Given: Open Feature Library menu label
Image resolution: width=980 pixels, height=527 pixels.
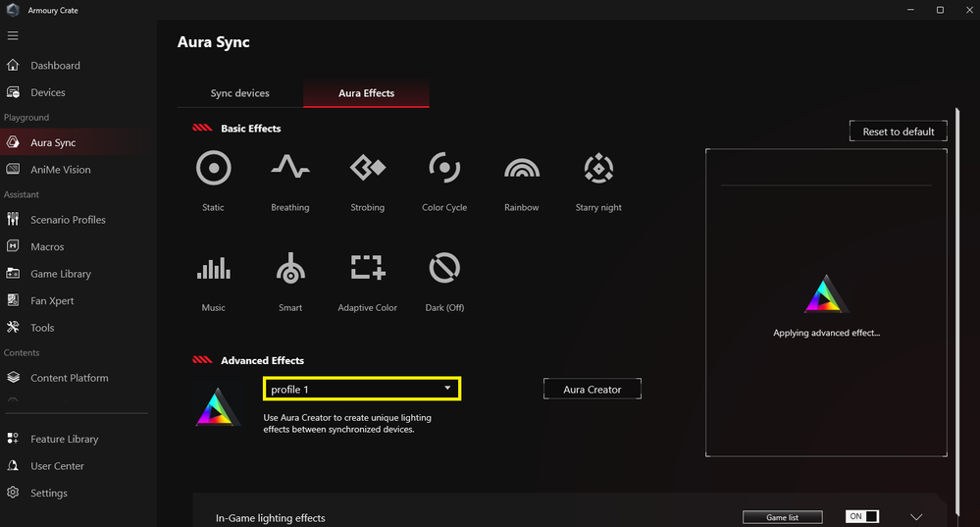Looking at the screenshot, I should (65, 439).
